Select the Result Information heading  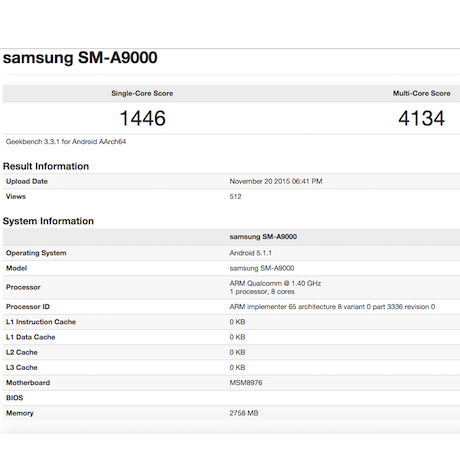point(46,166)
